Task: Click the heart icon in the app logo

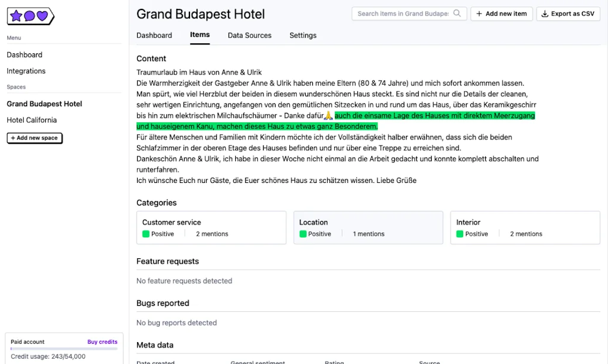Action: point(42,16)
